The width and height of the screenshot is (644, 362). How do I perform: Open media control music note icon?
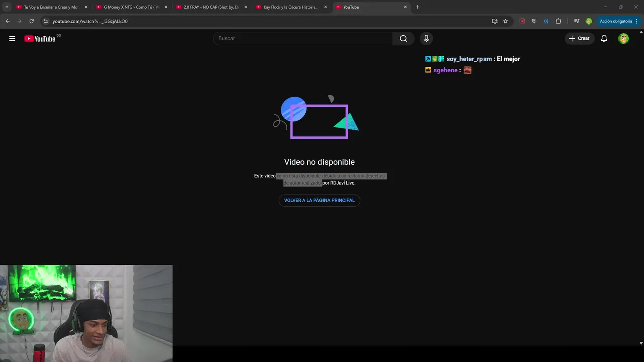577,21
